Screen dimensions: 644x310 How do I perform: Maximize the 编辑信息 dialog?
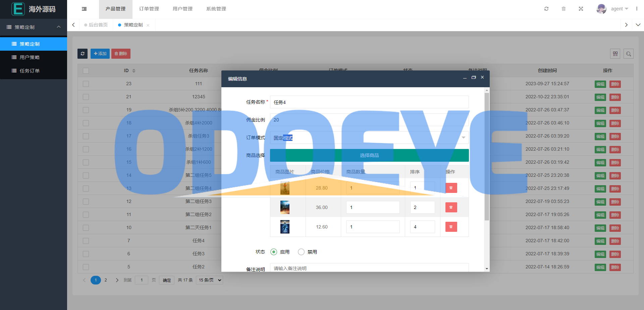(x=474, y=77)
